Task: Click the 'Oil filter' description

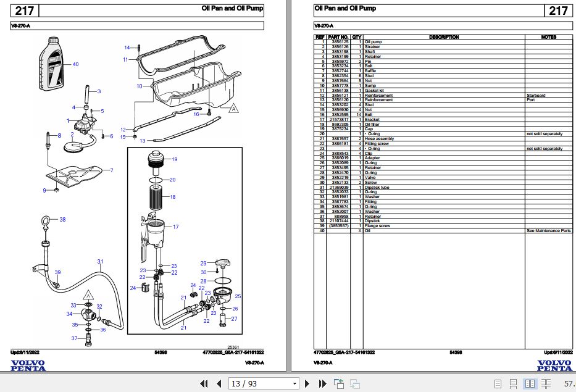Action: tap(372, 125)
